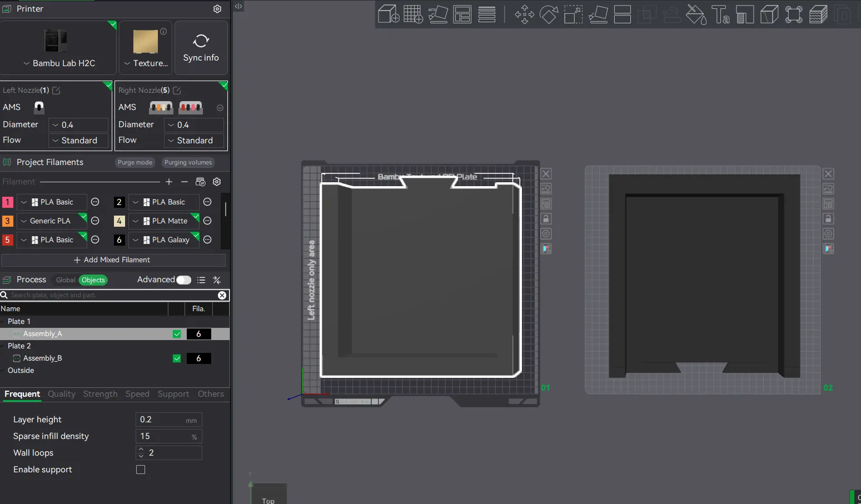Open the Bambu Lab H2C printer dropdown
Screen dimensions: 861x504
click(58, 63)
